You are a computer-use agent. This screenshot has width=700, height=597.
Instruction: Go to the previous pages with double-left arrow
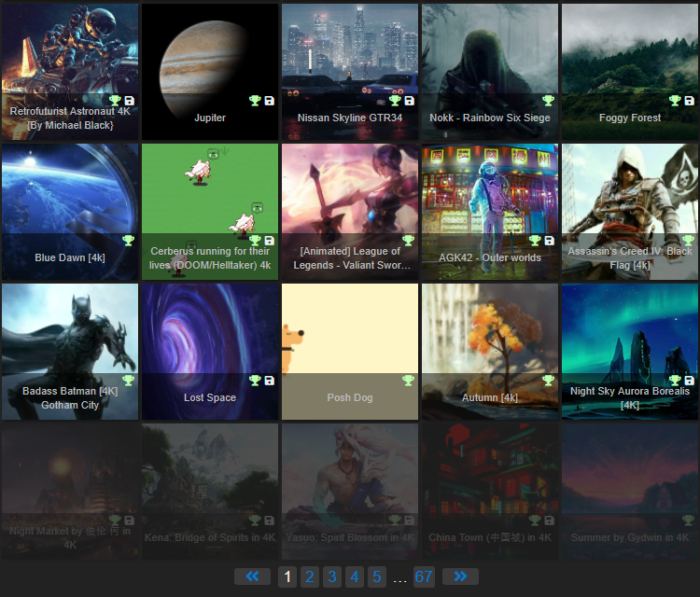252,576
